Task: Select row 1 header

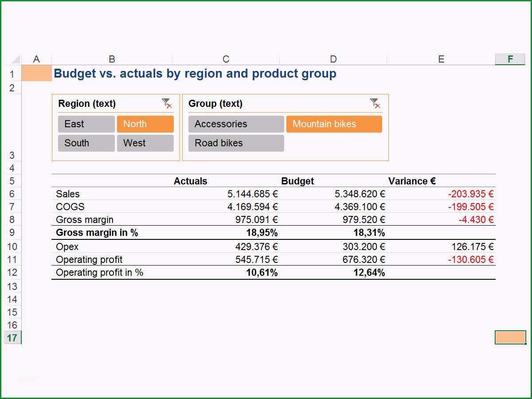Action: point(12,74)
